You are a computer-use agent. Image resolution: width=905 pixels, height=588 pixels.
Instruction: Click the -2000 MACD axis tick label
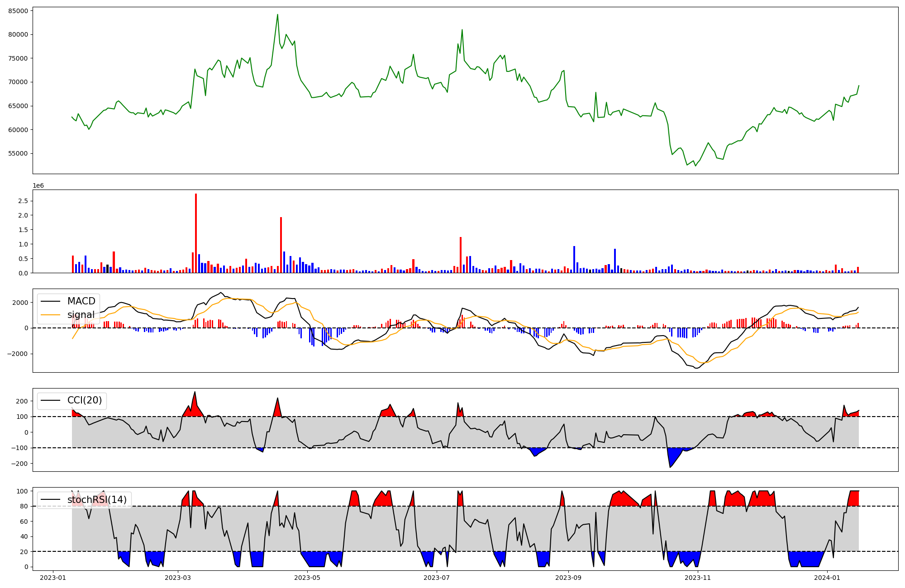pyautogui.click(x=17, y=354)
